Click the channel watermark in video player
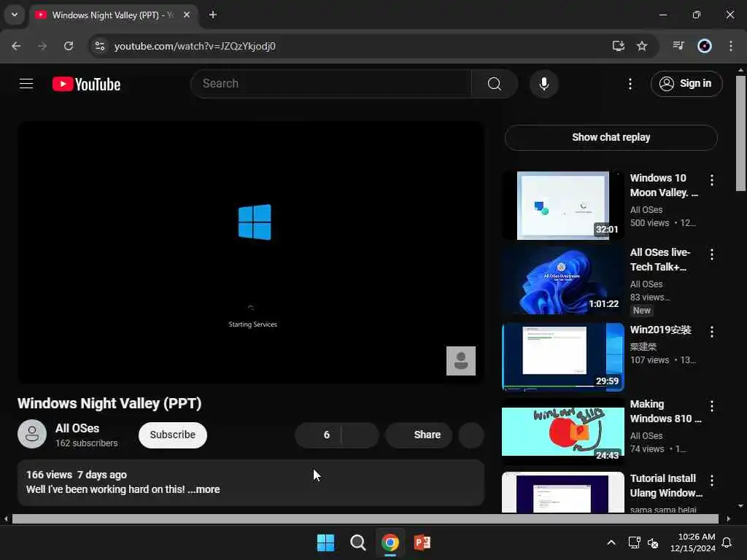The width and height of the screenshot is (747, 560). 461,360
